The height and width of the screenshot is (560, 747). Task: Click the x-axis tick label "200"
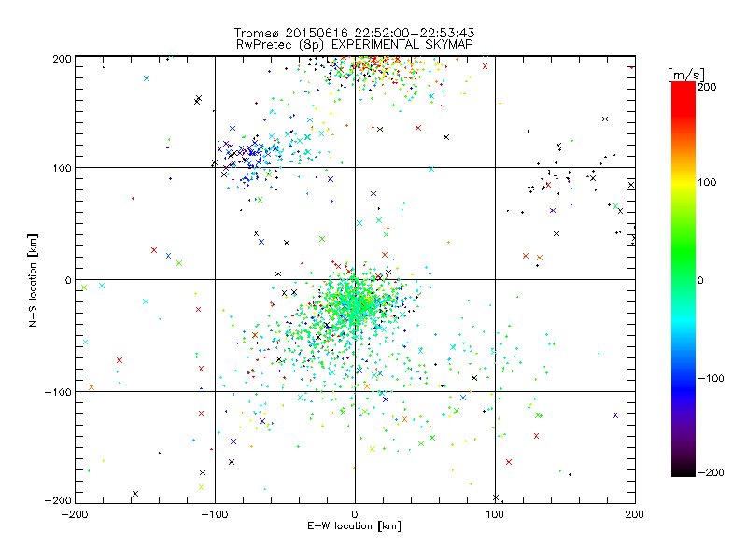click(x=635, y=514)
